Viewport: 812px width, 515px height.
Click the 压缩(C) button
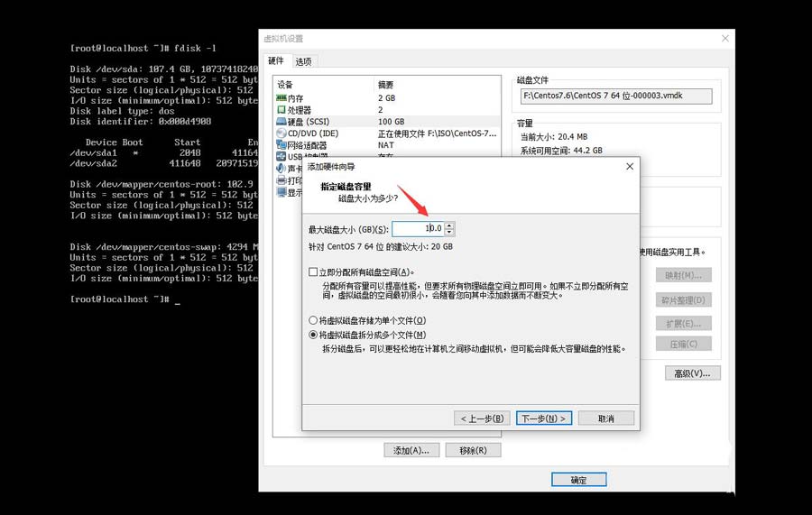[684, 344]
